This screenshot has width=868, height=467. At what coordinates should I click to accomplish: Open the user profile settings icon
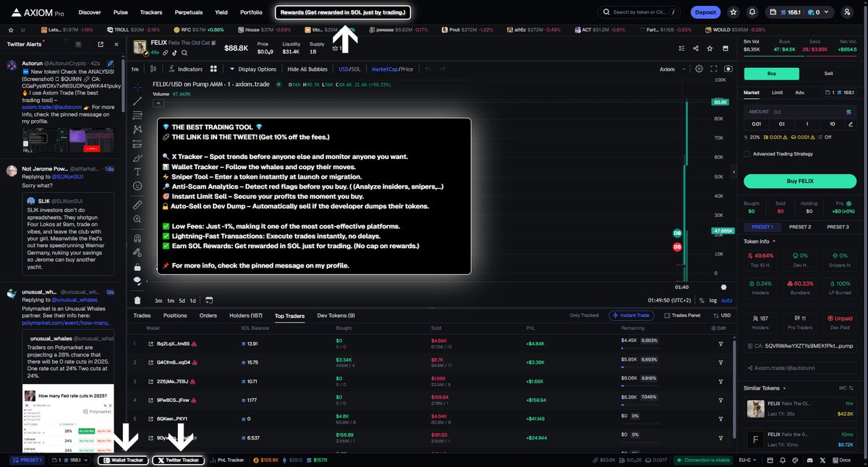point(848,12)
